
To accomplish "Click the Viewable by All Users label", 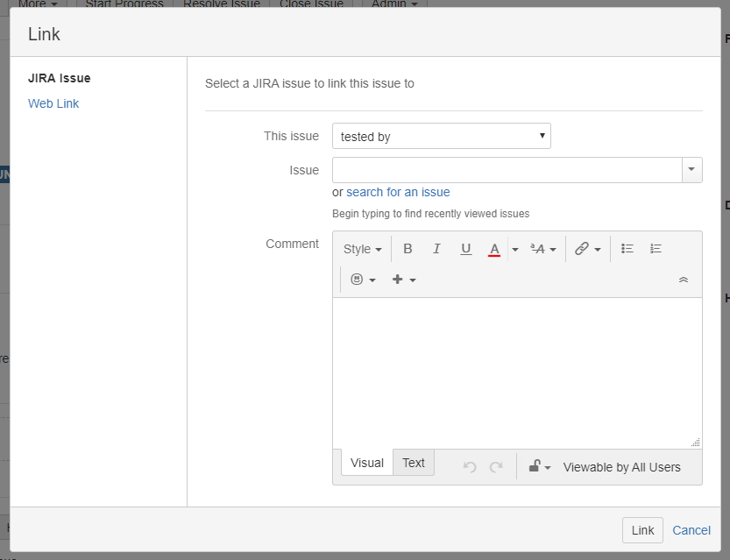I will click(622, 467).
